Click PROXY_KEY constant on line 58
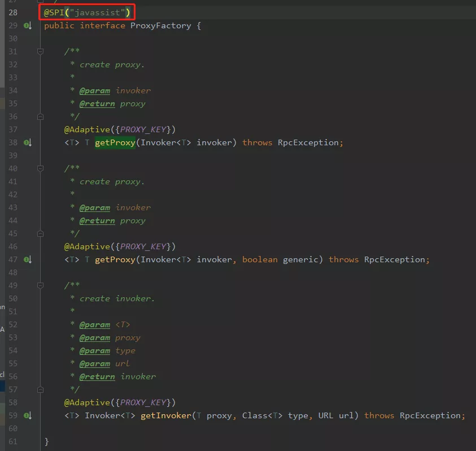The image size is (476, 451). click(143, 402)
